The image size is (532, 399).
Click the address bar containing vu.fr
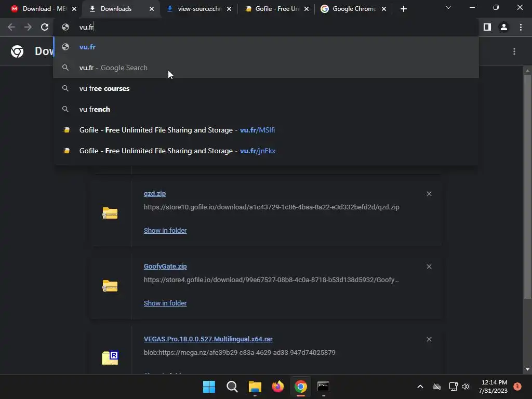coord(267,27)
